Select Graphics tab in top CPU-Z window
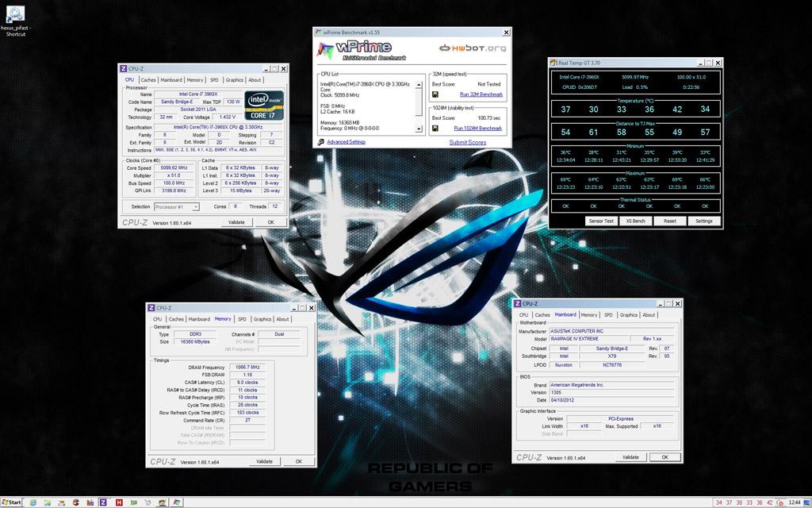 click(234, 80)
